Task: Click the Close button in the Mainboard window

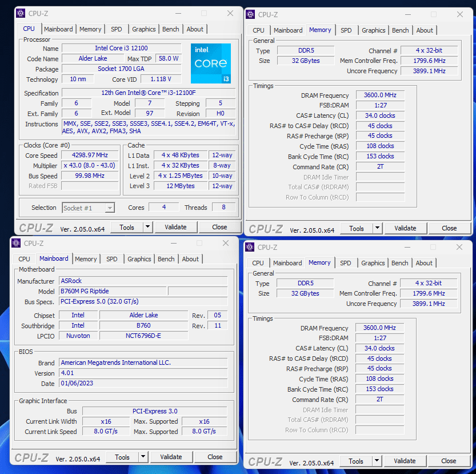Action: coord(215,457)
